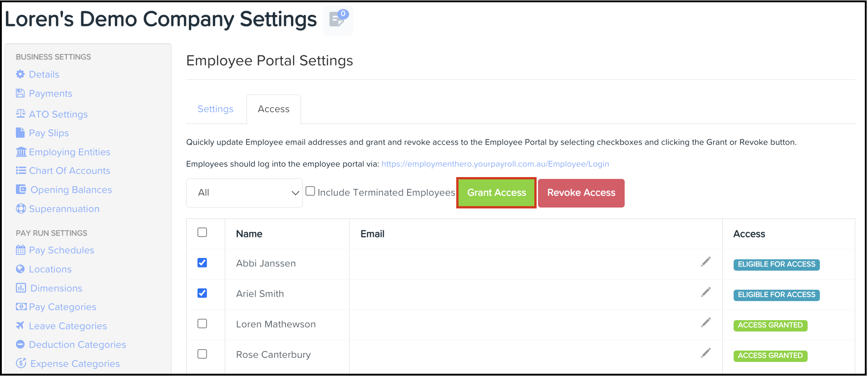Switch to the Settings tab
The height and width of the screenshot is (376, 868).
216,109
